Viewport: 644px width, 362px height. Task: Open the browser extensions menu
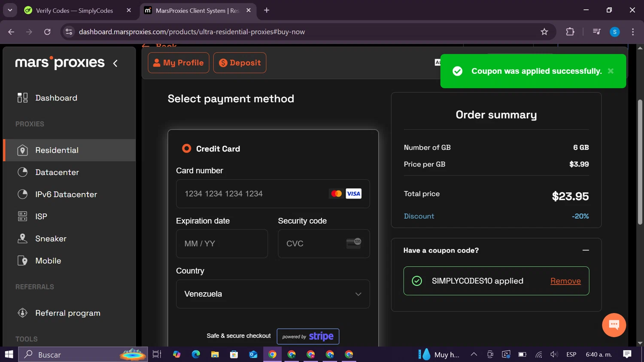(x=570, y=32)
